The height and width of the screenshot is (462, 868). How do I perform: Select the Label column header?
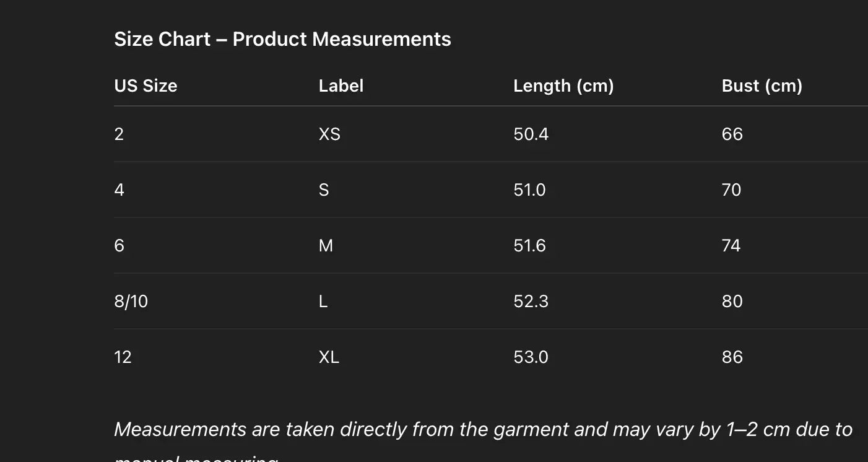[341, 85]
